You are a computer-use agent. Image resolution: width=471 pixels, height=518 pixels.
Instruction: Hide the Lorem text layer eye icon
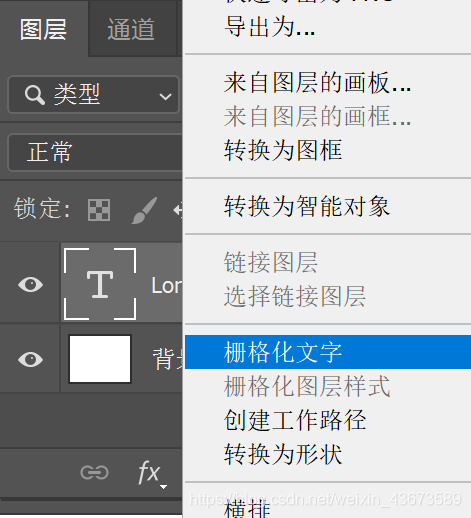tap(30, 285)
